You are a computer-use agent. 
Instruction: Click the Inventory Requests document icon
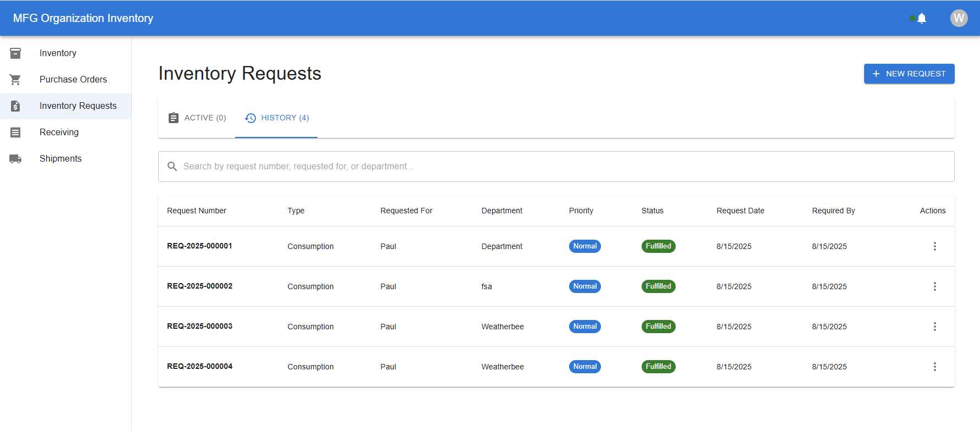15,106
